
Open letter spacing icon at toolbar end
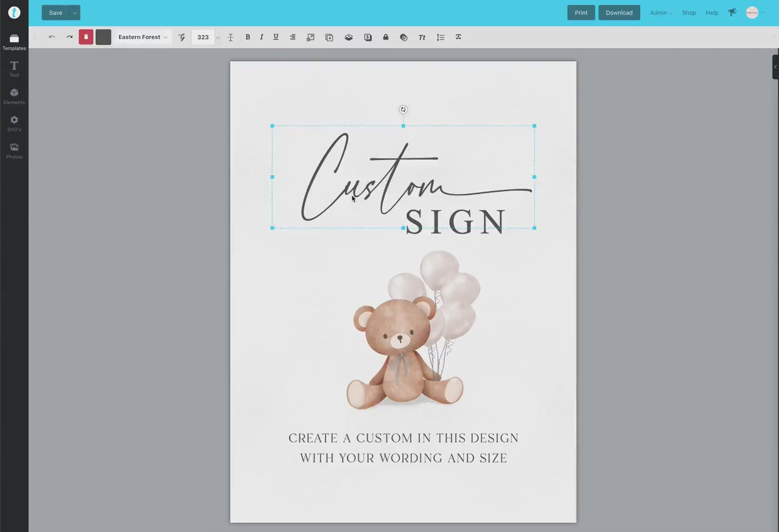(x=458, y=37)
